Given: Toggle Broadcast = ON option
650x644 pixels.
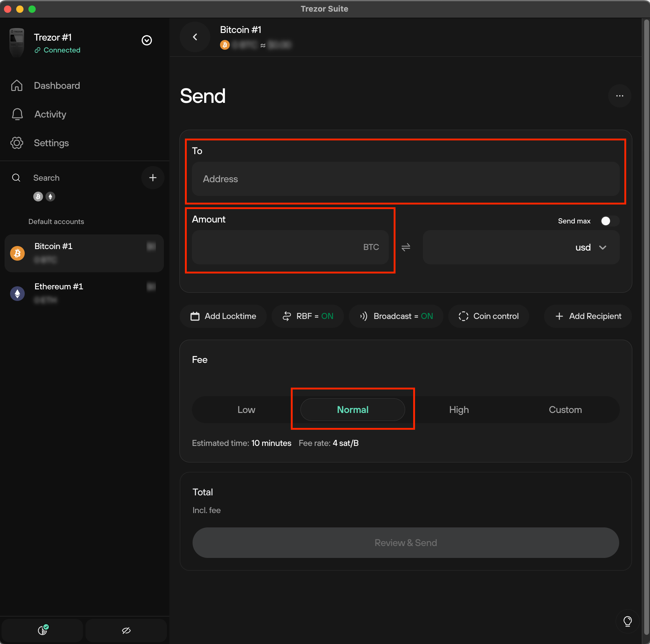Looking at the screenshot, I should (x=396, y=316).
